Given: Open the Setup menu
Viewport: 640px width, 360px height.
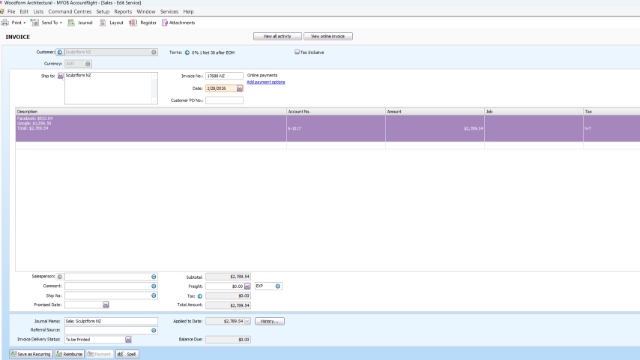Looking at the screenshot, I should pos(103,11).
